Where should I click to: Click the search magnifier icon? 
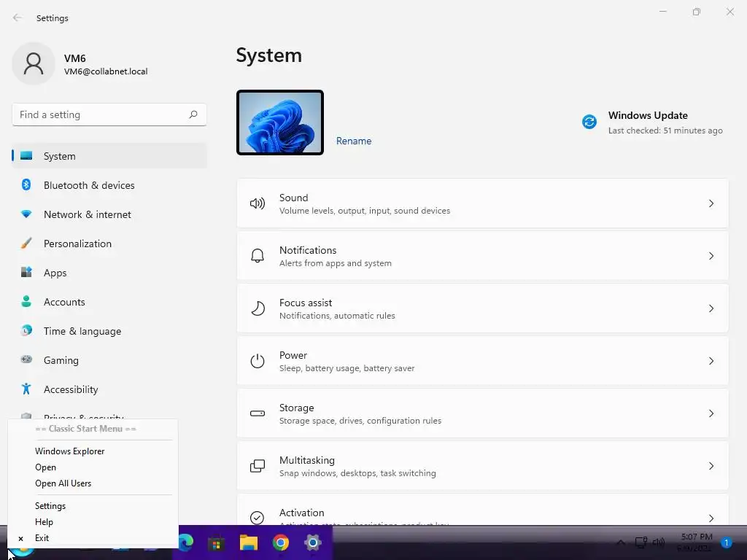[193, 114]
